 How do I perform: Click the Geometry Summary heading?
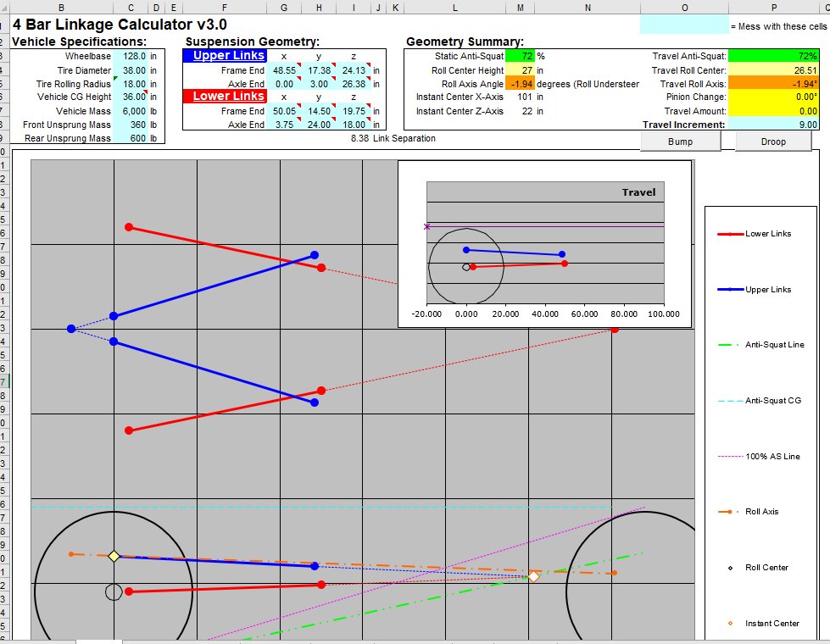pyautogui.click(x=465, y=42)
